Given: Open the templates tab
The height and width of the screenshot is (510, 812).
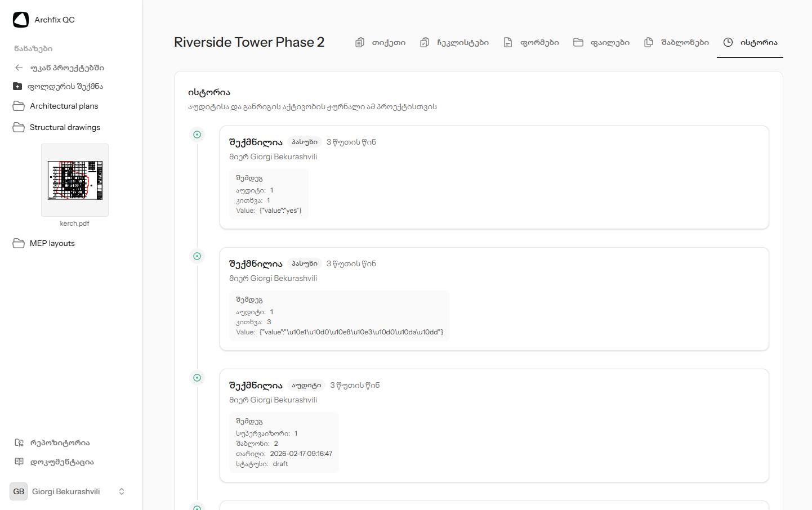Looking at the screenshot, I should point(677,42).
